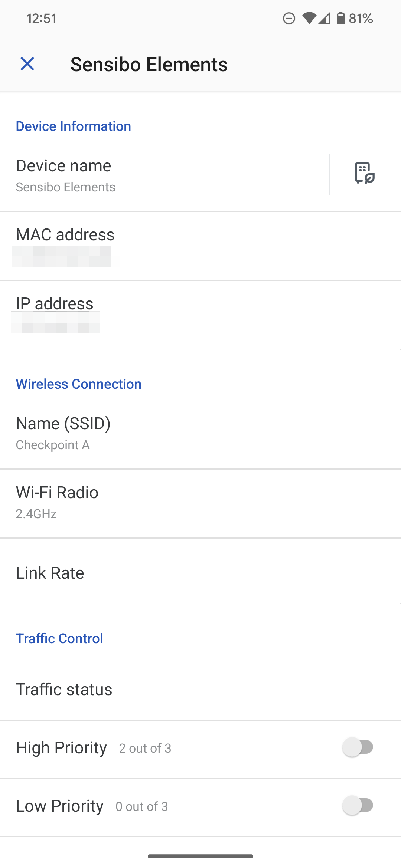Tap the Wireless Connection section header

point(79,384)
